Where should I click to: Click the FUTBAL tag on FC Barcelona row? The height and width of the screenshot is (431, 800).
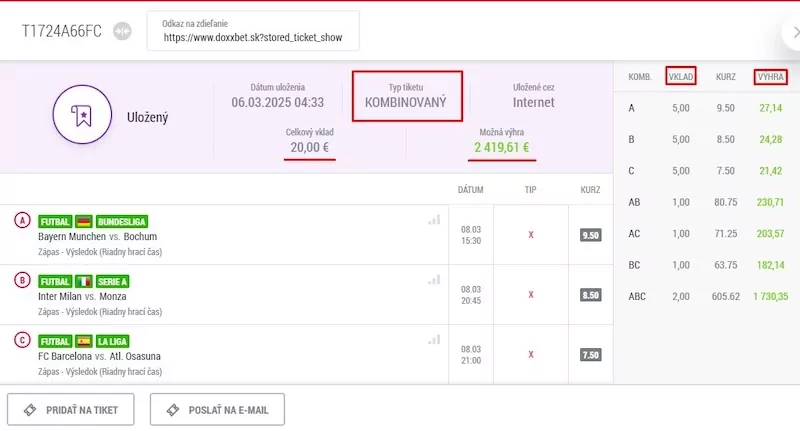coord(55,341)
